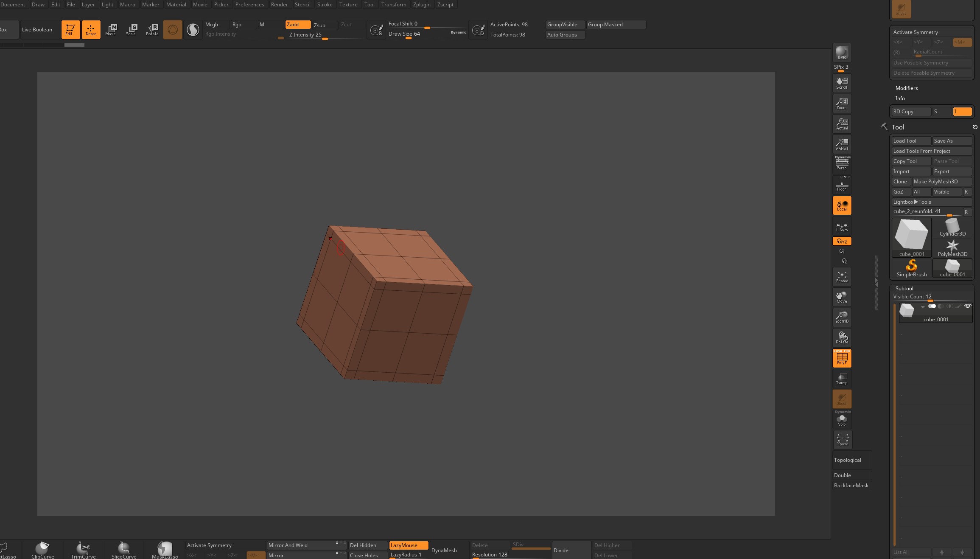This screenshot has height=559, width=980.
Task: Frame the mesh in view
Action: (842, 277)
